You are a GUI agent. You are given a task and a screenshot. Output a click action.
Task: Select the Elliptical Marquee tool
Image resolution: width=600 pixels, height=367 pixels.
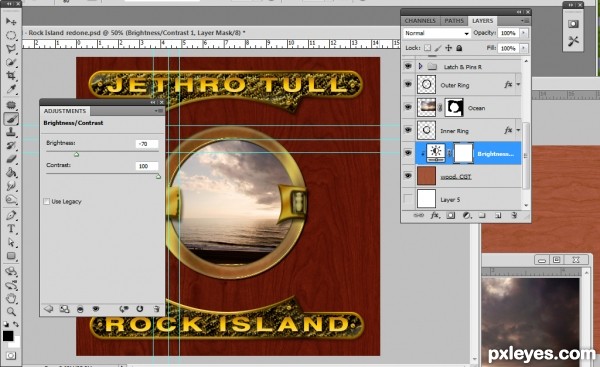11,36
